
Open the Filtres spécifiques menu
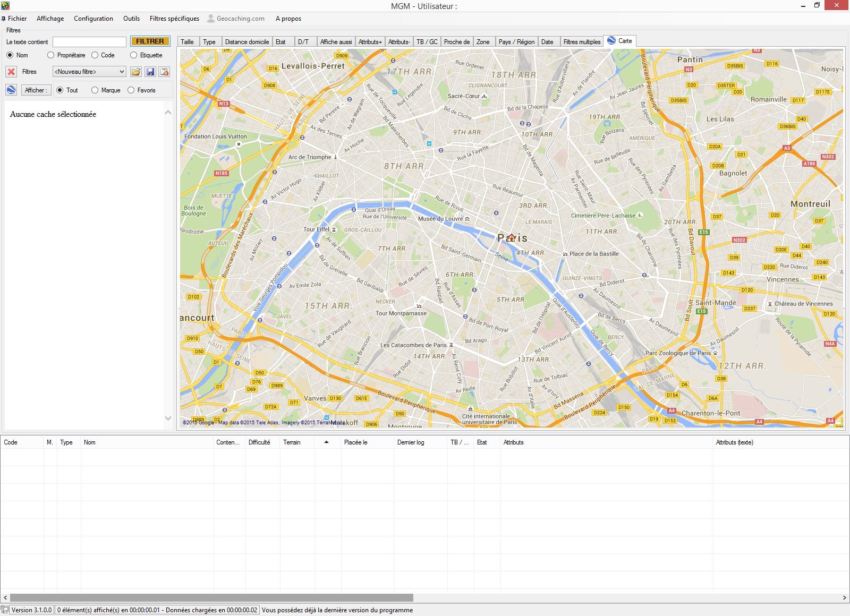(x=174, y=19)
